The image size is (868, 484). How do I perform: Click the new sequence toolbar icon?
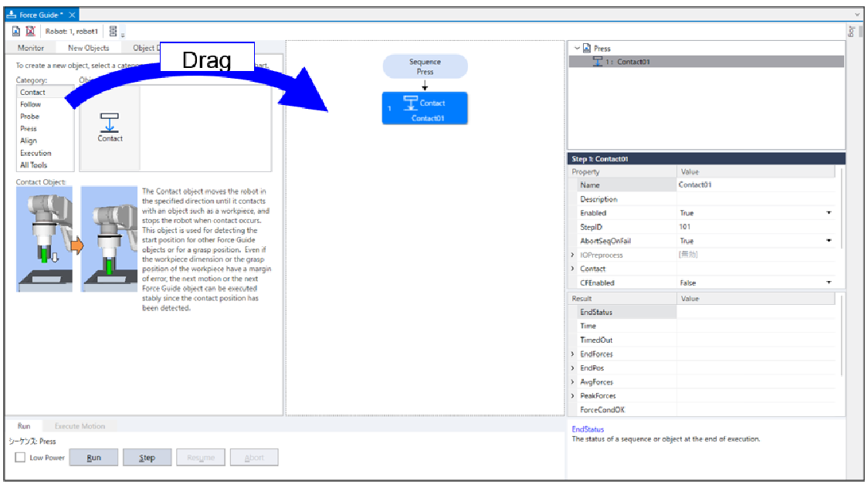pos(16,31)
